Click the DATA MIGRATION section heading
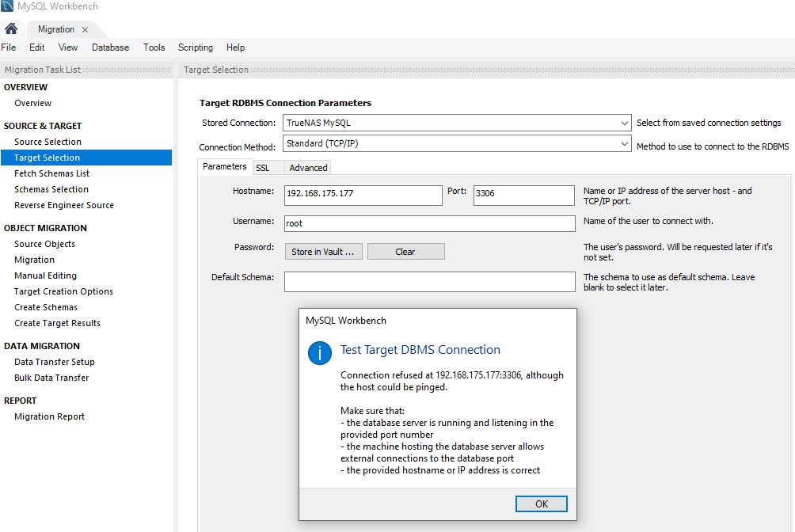The width and height of the screenshot is (795, 532). (42, 346)
